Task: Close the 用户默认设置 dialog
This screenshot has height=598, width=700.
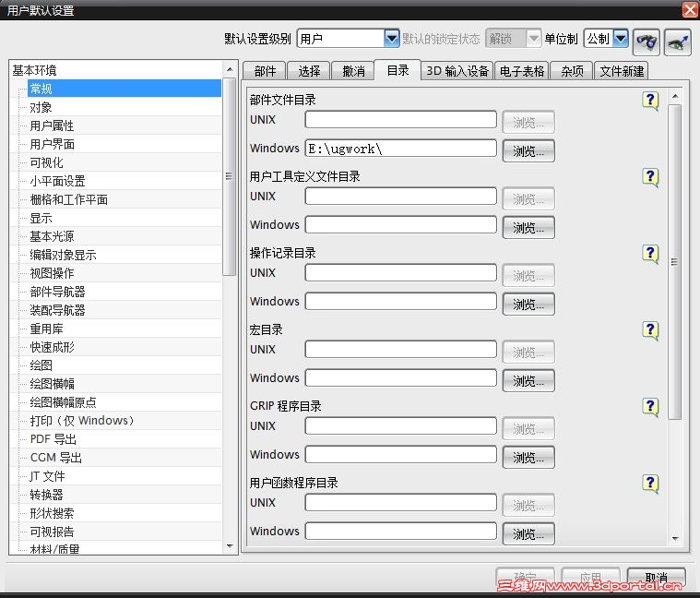Action: point(690,9)
